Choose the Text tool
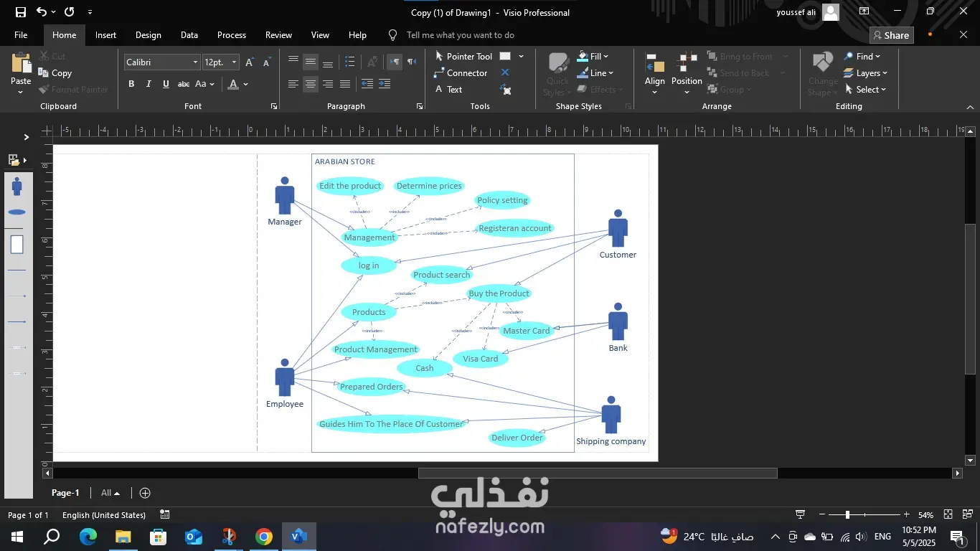The image size is (980, 551). click(x=448, y=89)
